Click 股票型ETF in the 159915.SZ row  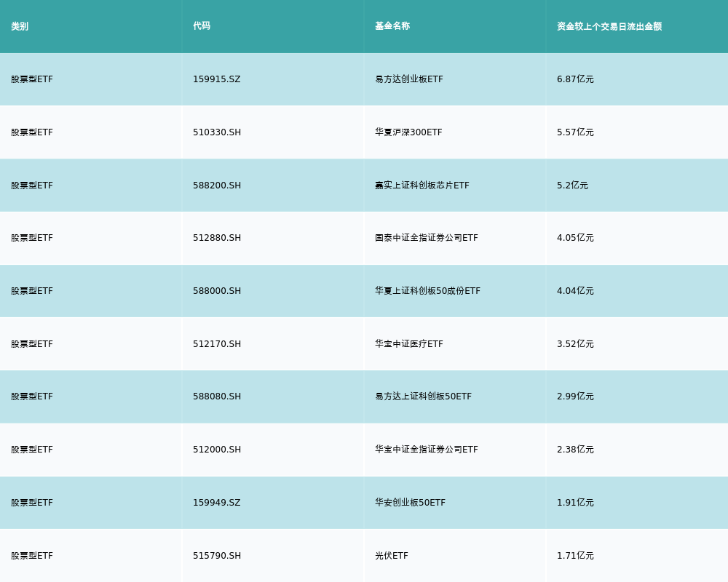click(x=32, y=79)
